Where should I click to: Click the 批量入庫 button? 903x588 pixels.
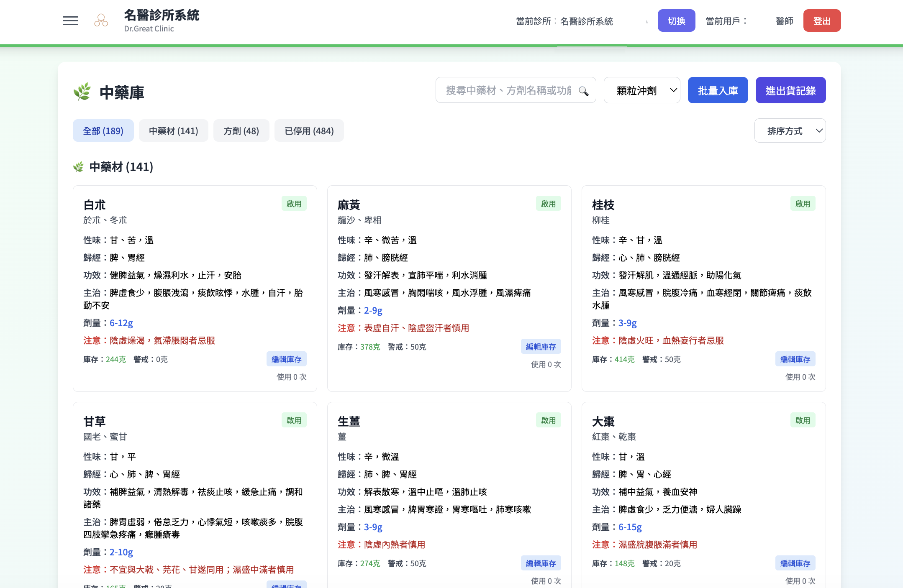tap(718, 90)
